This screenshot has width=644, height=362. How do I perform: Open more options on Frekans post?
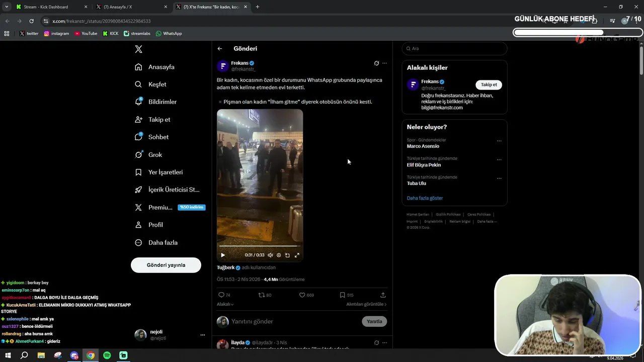point(384,63)
